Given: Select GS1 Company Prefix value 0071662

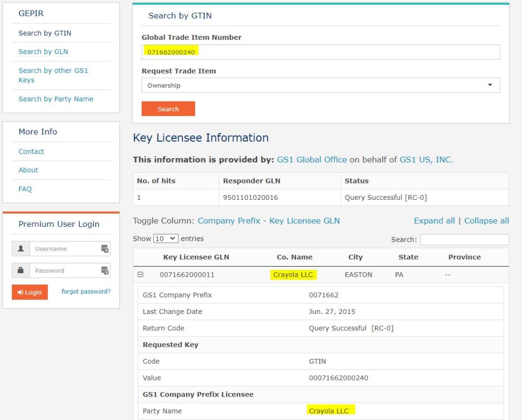Looking at the screenshot, I should pos(324,295).
